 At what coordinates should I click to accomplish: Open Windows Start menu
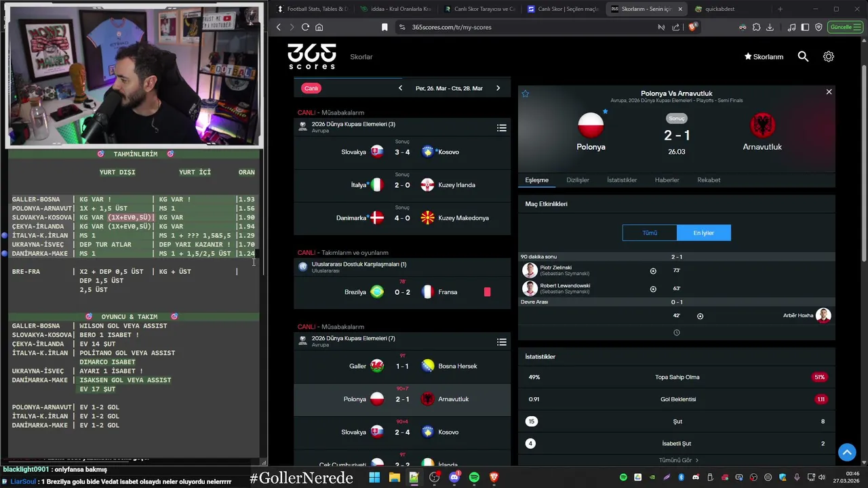click(x=374, y=477)
